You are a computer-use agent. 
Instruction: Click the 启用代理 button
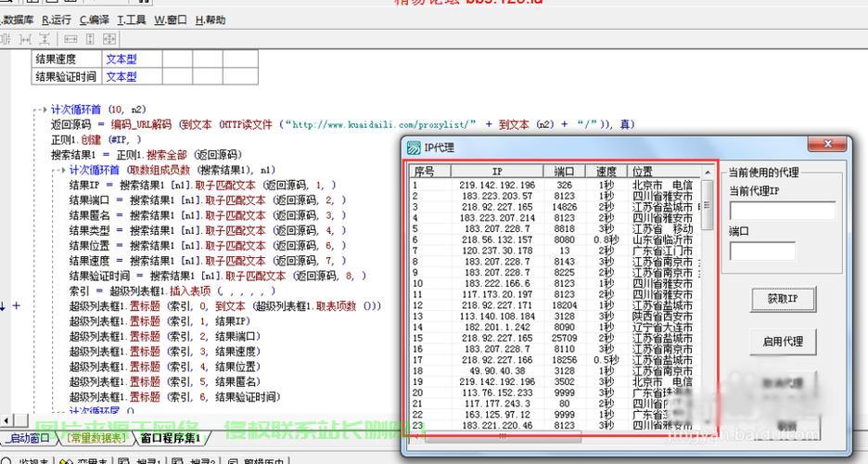(x=783, y=342)
